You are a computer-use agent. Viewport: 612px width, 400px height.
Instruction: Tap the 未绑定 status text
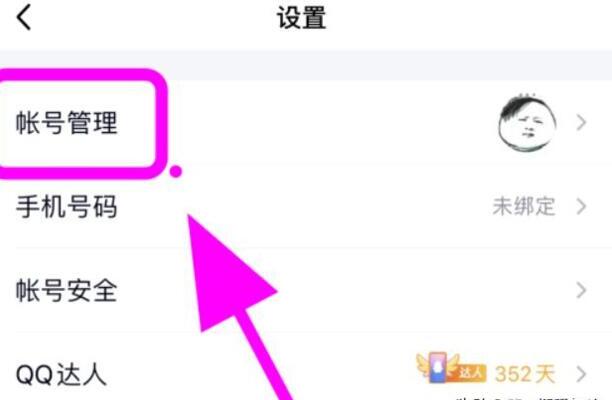pos(524,206)
